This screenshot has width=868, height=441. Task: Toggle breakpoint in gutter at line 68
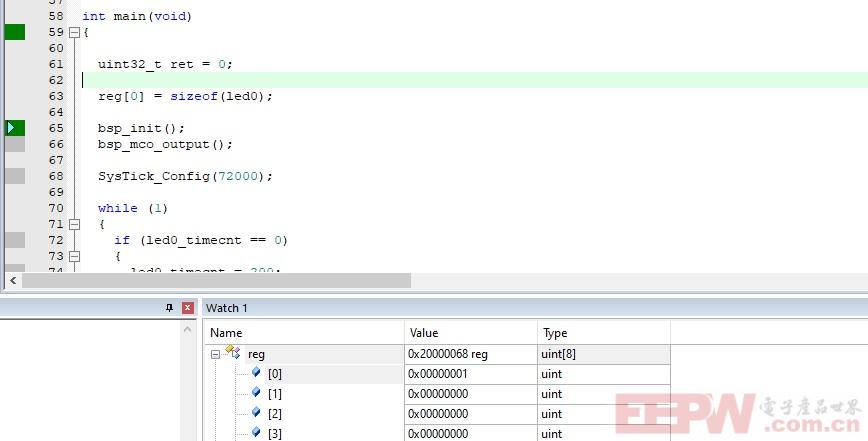coord(15,176)
